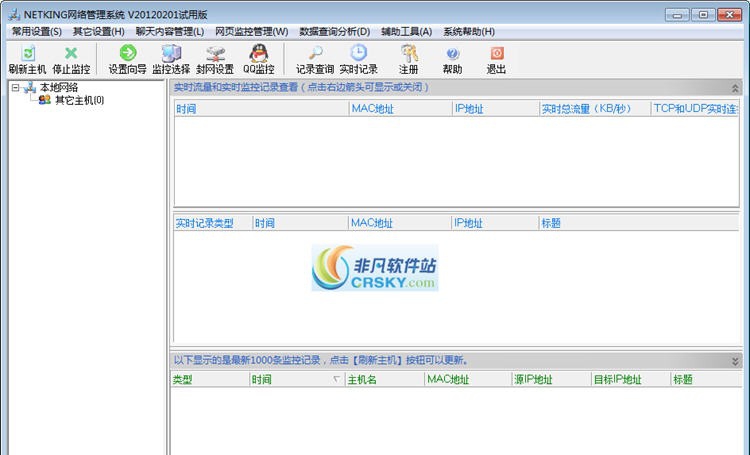Image resolution: width=750 pixels, height=455 pixels.
Task: Open 实时记录 real-time records clock icon
Action: pyautogui.click(x=358, y=53)
